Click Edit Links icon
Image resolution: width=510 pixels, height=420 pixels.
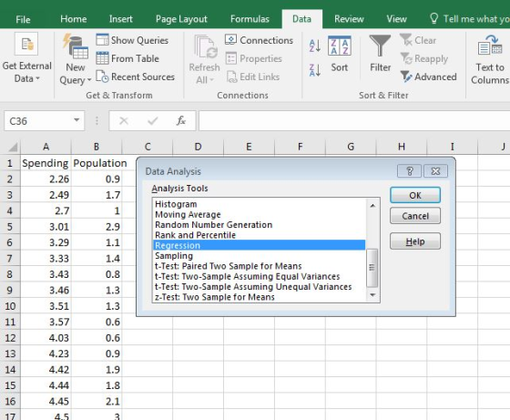[x=231, y=77]
